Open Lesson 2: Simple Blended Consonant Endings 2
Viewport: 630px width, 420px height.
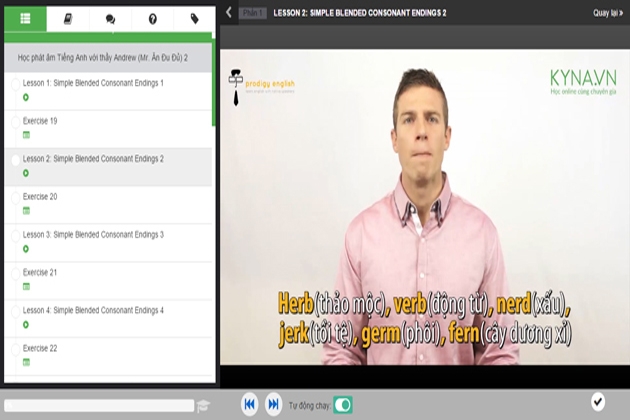93,159
